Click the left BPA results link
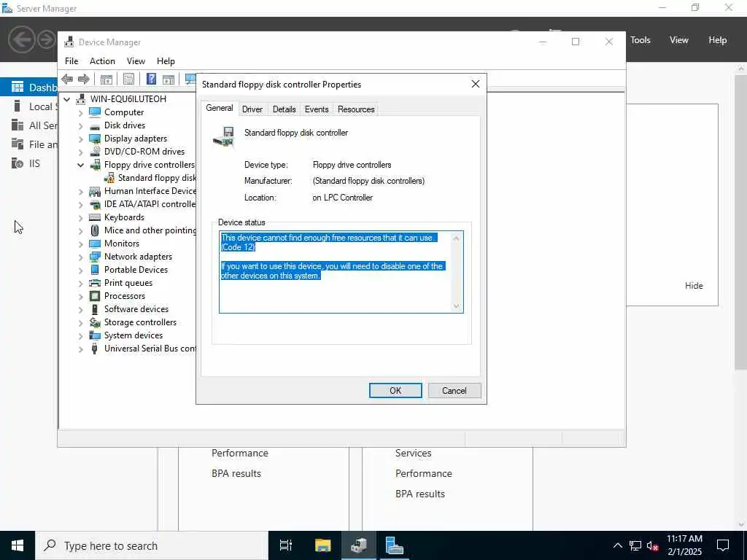The height and width of the screenshot is (560, 747). 236,473
